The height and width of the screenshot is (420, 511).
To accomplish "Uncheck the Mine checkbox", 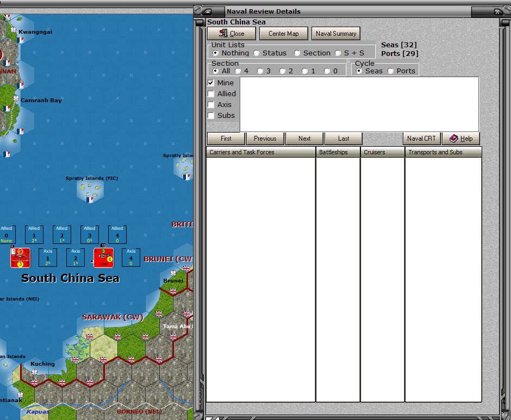I will 211,83.
